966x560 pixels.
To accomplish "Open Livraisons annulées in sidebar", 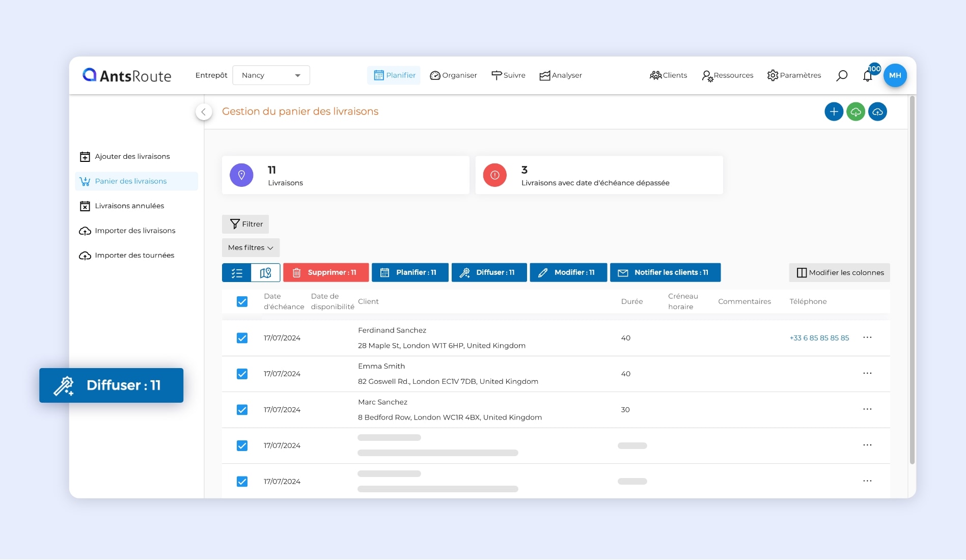I will coord(129,206).
